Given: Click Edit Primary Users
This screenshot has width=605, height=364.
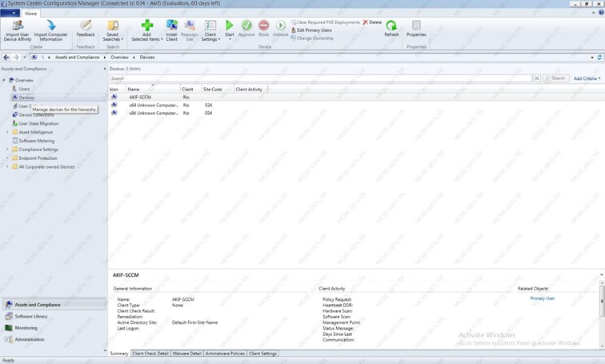Looking at the screenshot, I should click(311, 30).
